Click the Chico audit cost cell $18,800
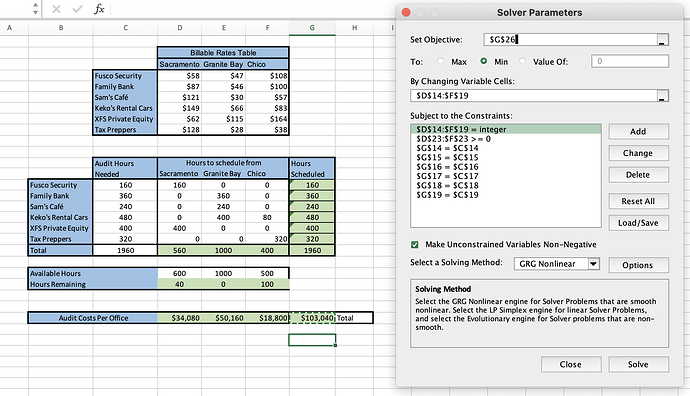Viewport: 690px width, 396px height. point(268,318)
